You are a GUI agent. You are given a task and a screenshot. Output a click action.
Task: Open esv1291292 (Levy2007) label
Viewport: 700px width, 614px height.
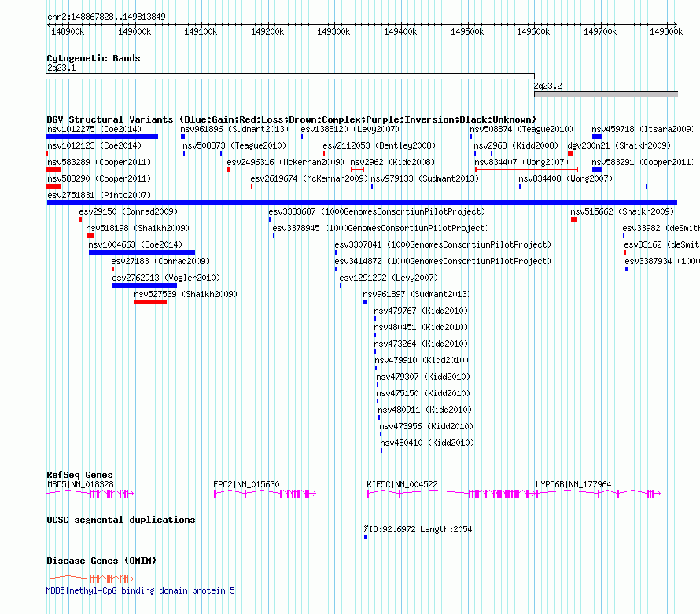(389, 278)
